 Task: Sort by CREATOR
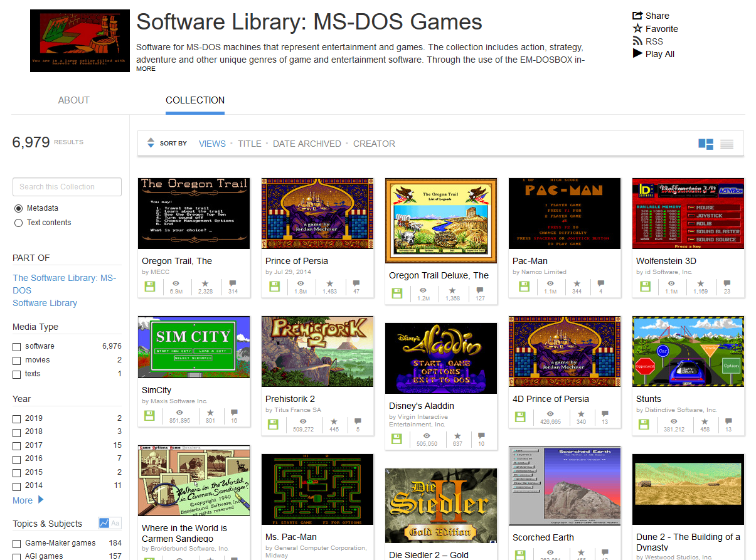point(374,144)
